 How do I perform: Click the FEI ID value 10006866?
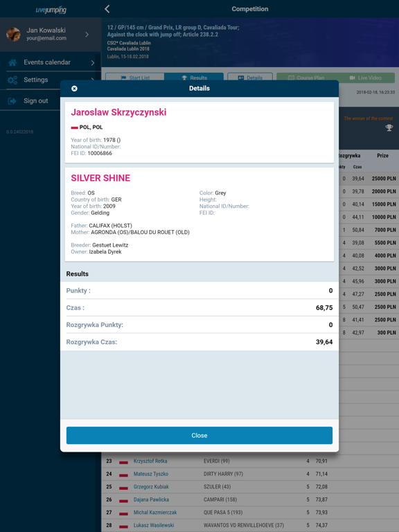pos(100,153)
